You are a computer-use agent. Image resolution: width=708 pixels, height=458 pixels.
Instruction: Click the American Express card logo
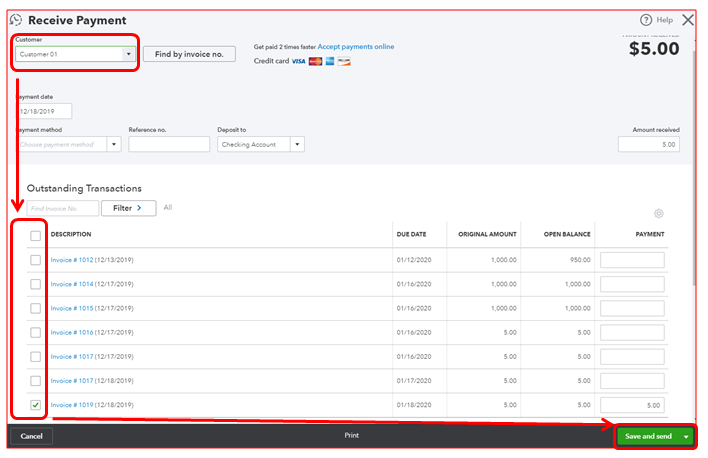coord(330,61)
